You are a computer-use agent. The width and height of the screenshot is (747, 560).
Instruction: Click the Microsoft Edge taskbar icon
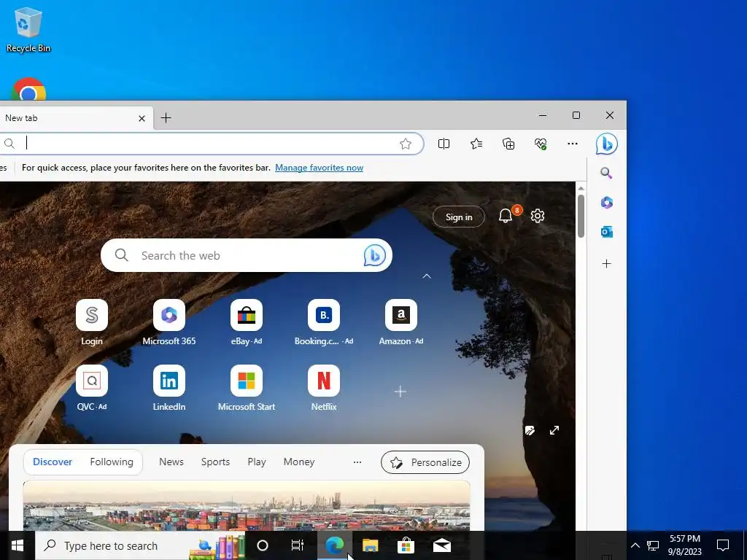tap(335, 545)
